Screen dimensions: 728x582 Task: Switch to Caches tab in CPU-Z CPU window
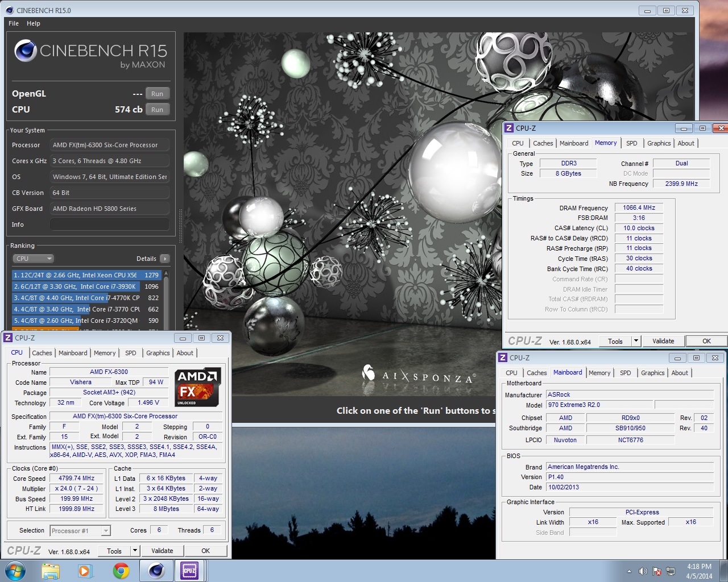tap(42, 353)
